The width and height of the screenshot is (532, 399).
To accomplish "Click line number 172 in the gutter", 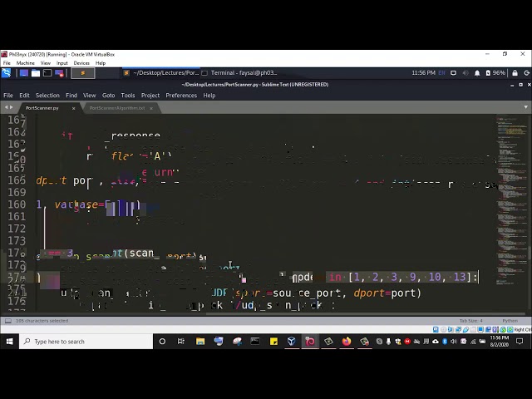I will click(17, 229).
